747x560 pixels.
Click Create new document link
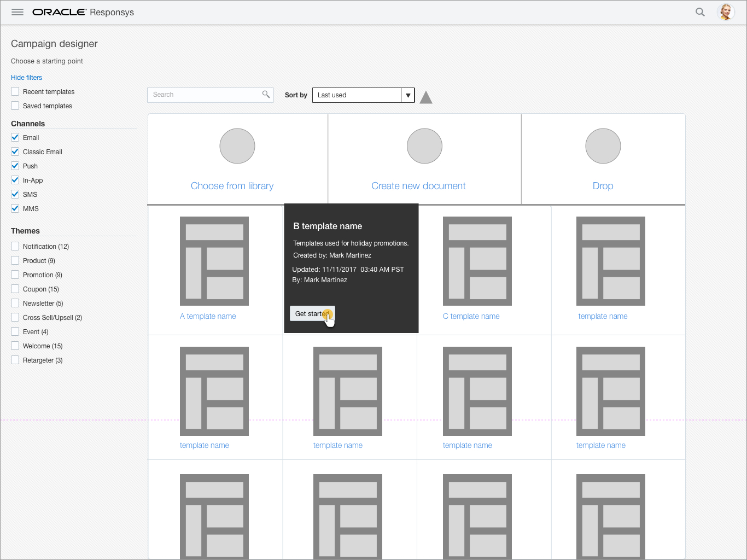tap(418, 186)
